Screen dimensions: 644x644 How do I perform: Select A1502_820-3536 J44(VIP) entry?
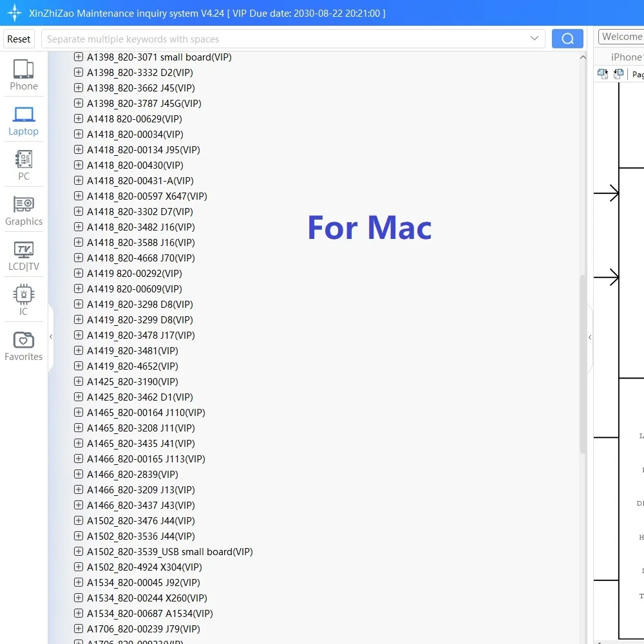(141, 536)
